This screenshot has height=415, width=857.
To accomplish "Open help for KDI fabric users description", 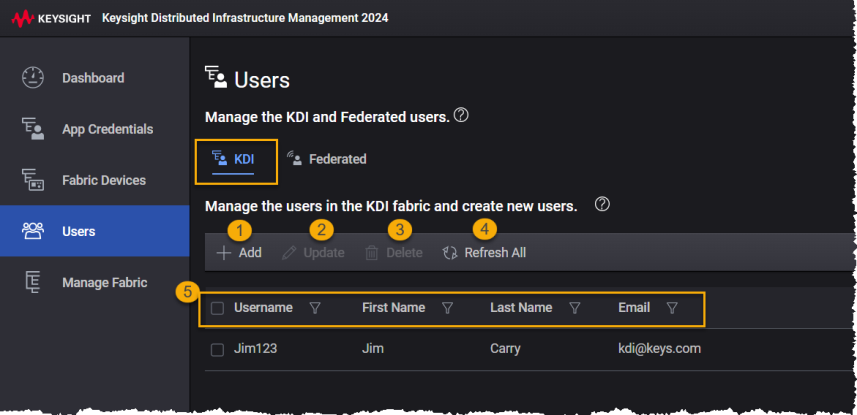I will coord(602,204).
